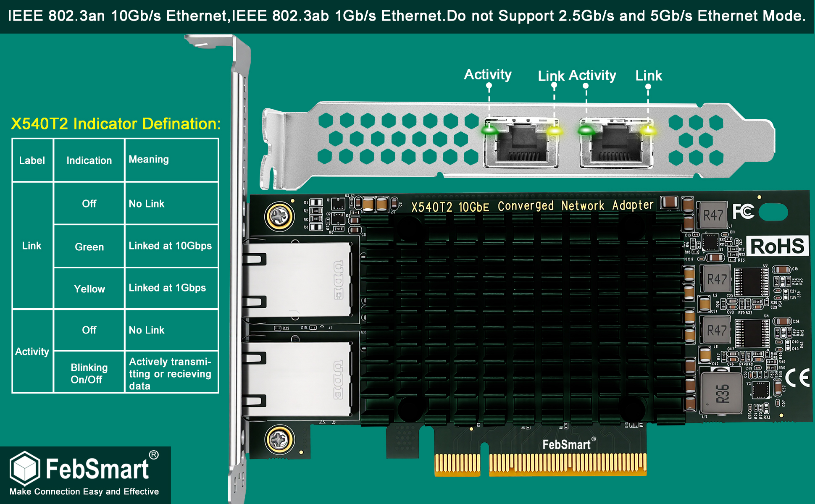Screen dimensions: 815x504
Task: Click the CE mark on the board
Action: (798, 377)
